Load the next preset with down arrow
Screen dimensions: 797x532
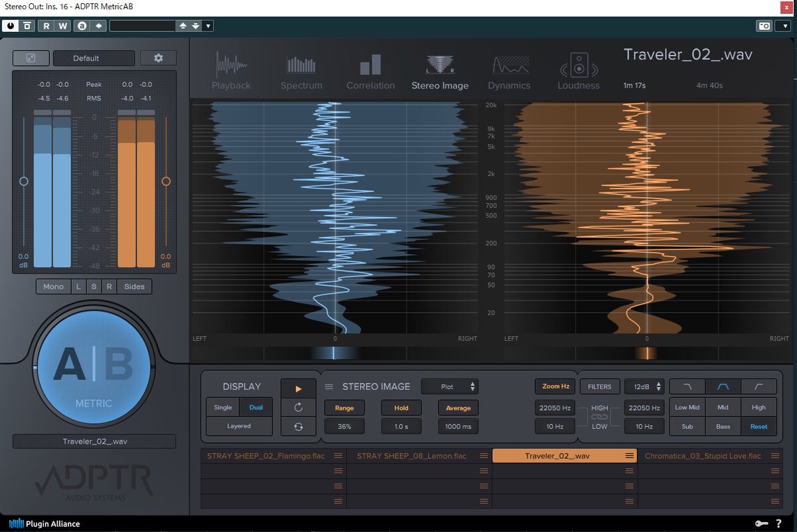pyautogui.click(x=195, y=26)
